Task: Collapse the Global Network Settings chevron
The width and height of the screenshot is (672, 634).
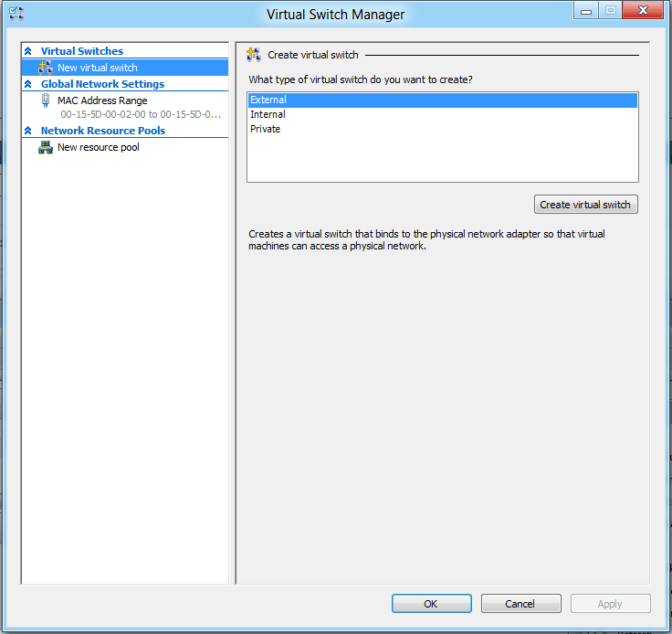Action: (28, 85)
